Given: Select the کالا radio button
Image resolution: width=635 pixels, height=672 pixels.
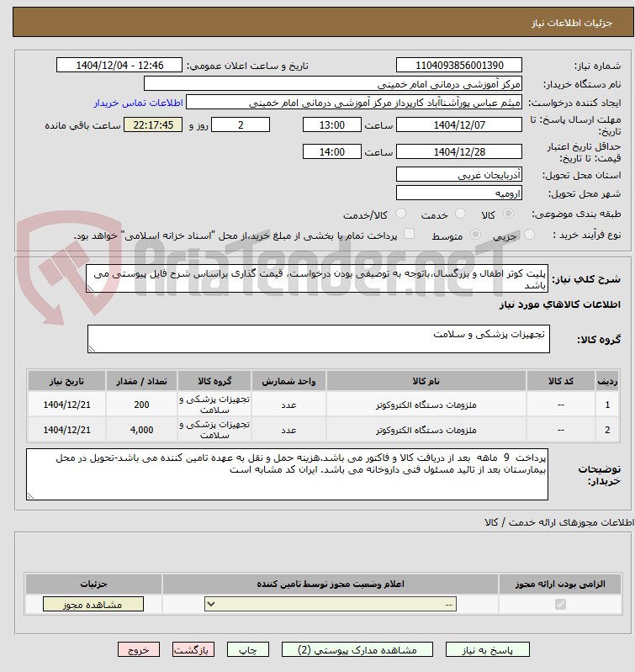Looking at the screenshot, I should tap(508, 214).
